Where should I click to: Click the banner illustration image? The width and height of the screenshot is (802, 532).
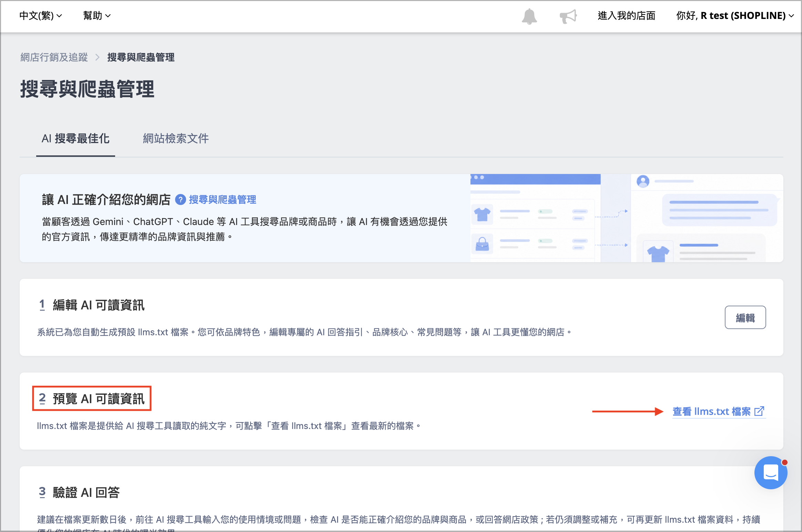[x=627, y=218]
